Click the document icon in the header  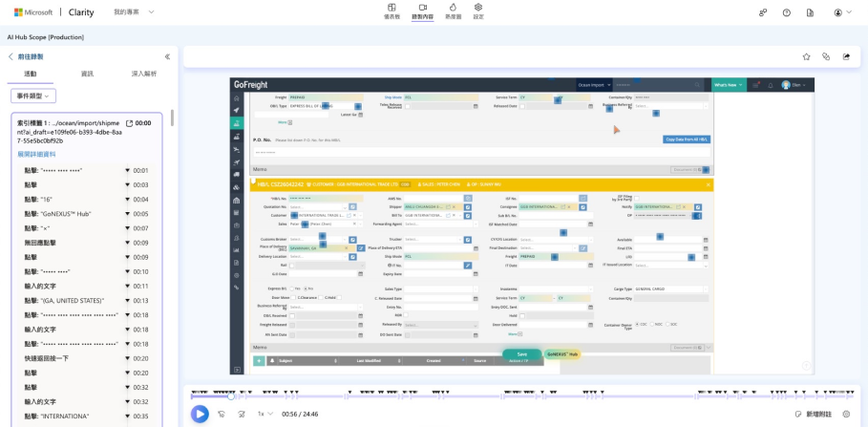coord(811,12)
